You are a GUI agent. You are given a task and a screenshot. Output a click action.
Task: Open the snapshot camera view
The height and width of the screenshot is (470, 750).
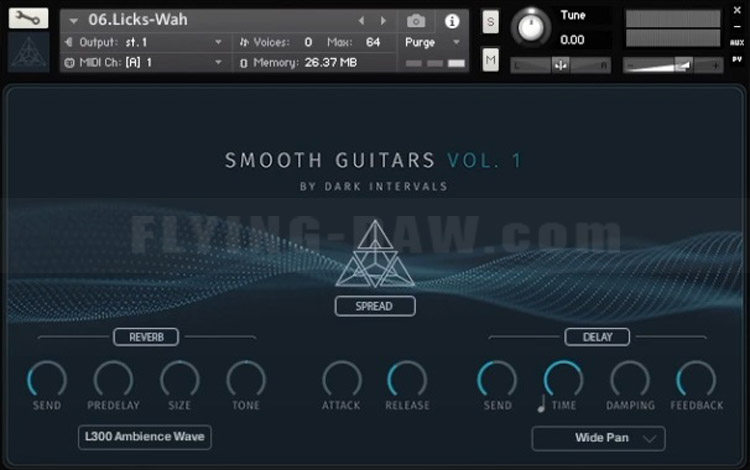point(416,21)
